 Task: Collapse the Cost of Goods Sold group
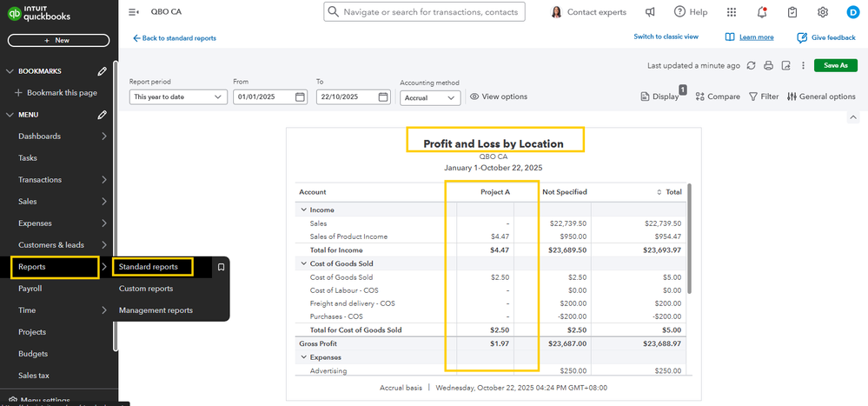pyautogui.click(x=303, y=263)
